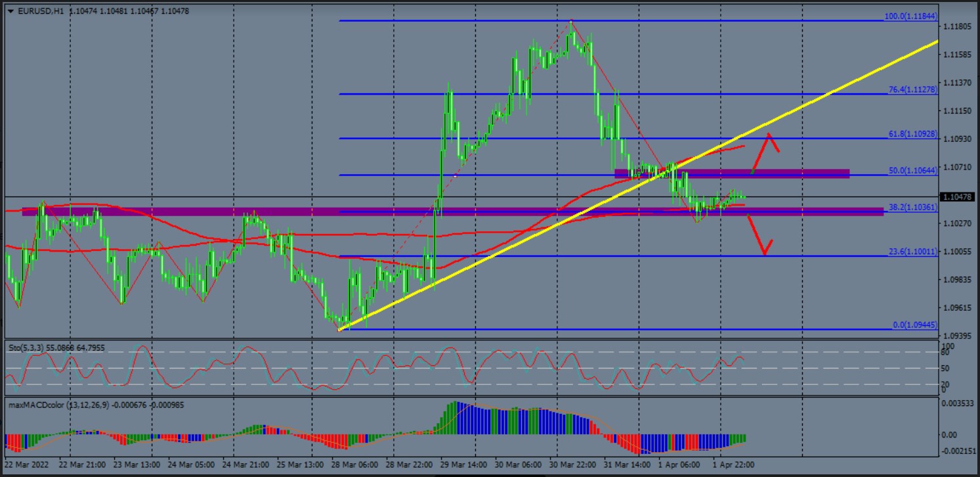Select the short purple zone at 50.0 level
The height and width of the screenshot is (477, 980).
click(732, 173)
